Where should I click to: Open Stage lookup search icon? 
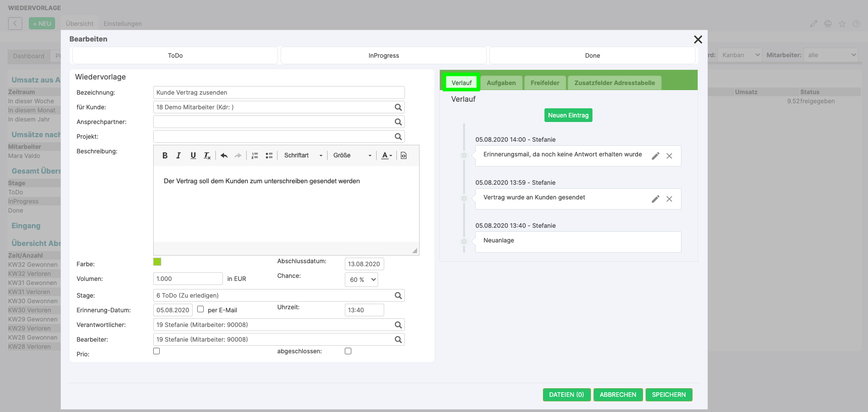(398, 296)
